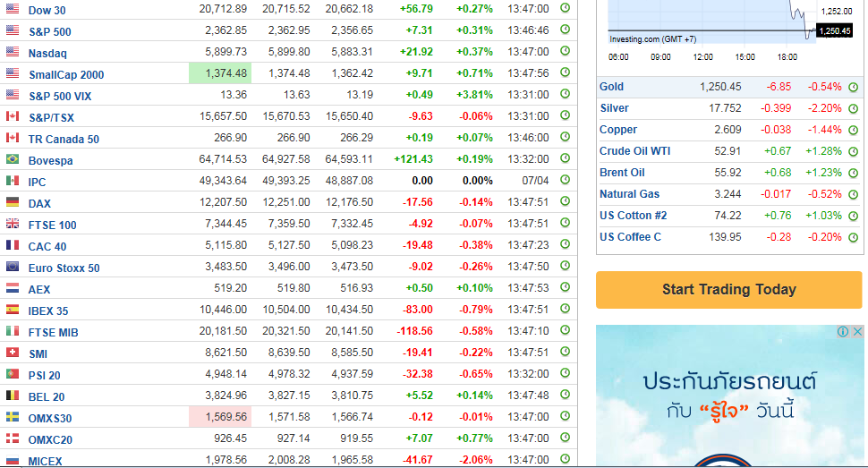Click the Start Trading Today button

[729, 290]
